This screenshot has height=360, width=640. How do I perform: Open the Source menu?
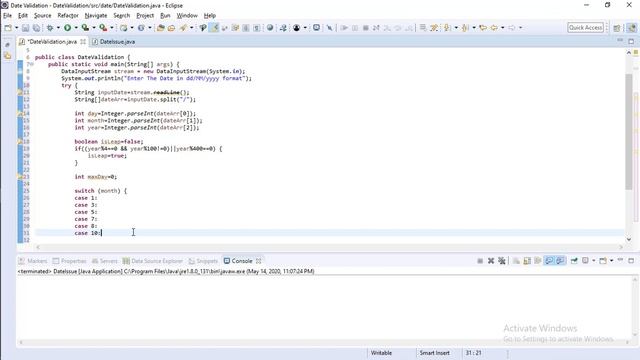pyautogui.click(x=42, y=16)
